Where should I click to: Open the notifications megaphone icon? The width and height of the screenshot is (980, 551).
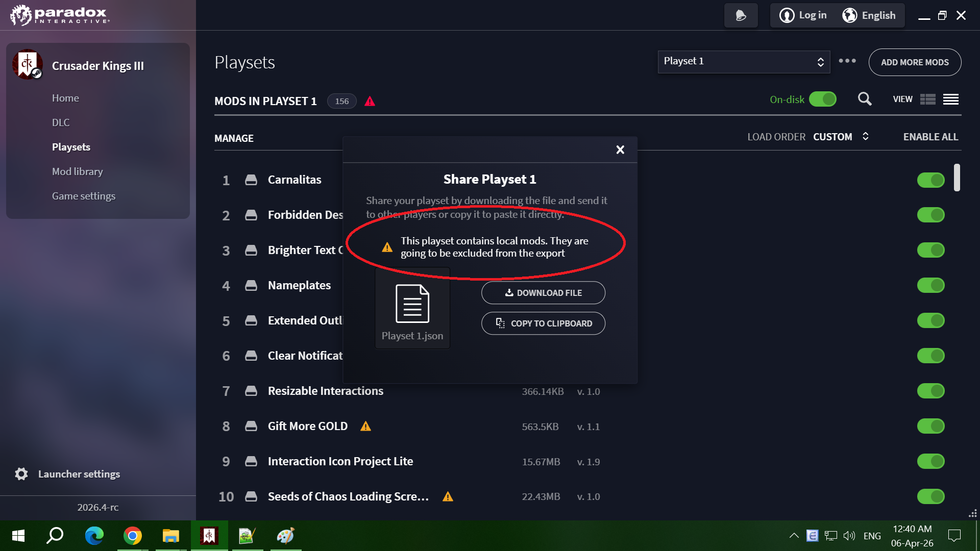point(741,15)
